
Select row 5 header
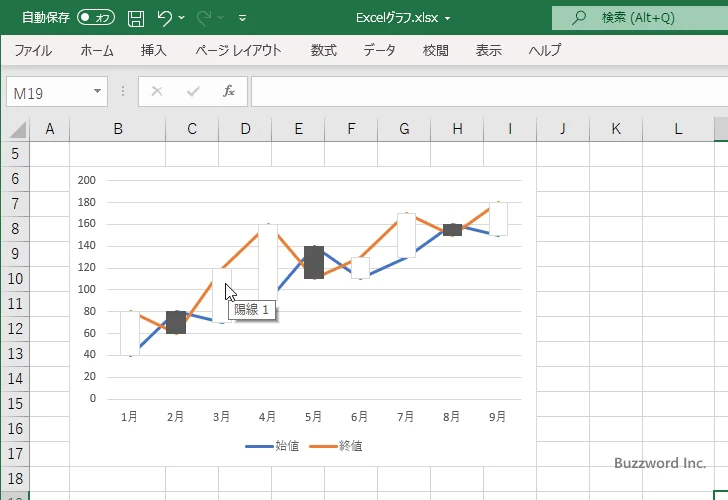coord(15,154)
